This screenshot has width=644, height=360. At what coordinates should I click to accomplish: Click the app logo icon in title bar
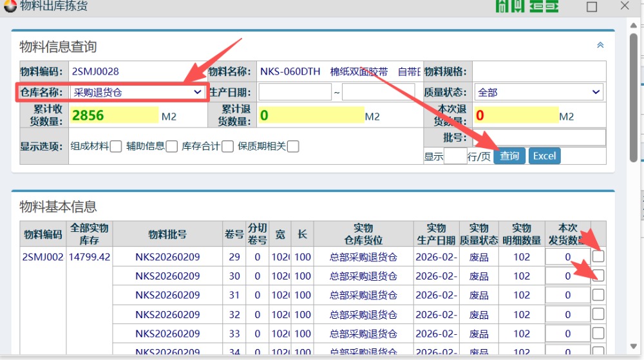pos(10,6)
